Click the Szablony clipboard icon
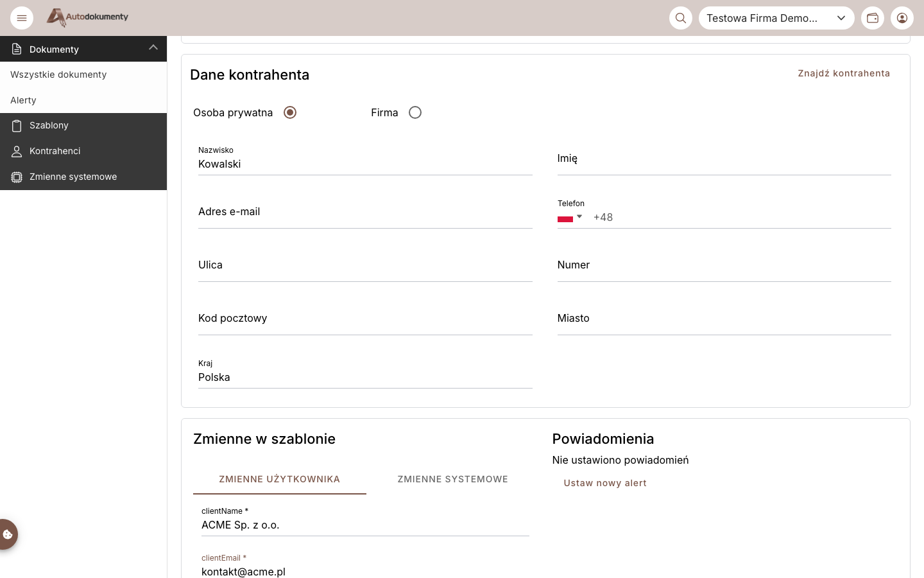This screenshot has width=924, height=578. (x=17, y=125)
